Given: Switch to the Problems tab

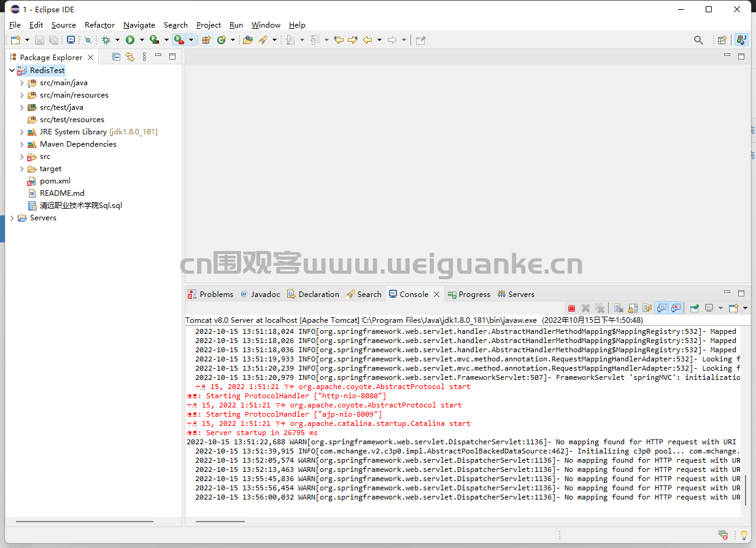Looking at the screenshot, I should 210,294.
